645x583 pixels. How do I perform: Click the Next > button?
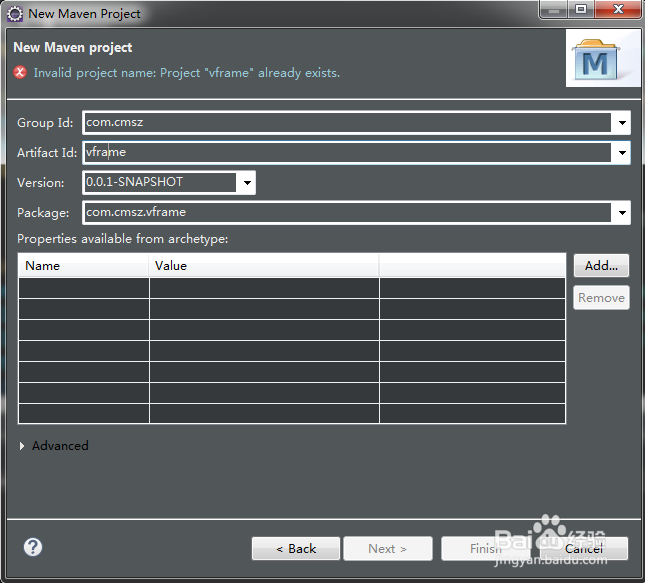[387, 548]
